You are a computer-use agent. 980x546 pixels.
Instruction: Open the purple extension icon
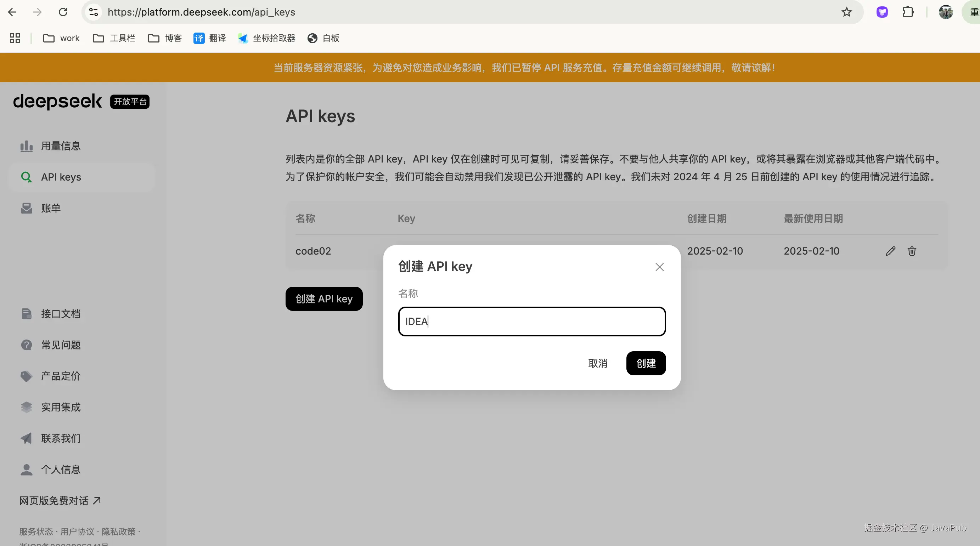coord(882,12)
